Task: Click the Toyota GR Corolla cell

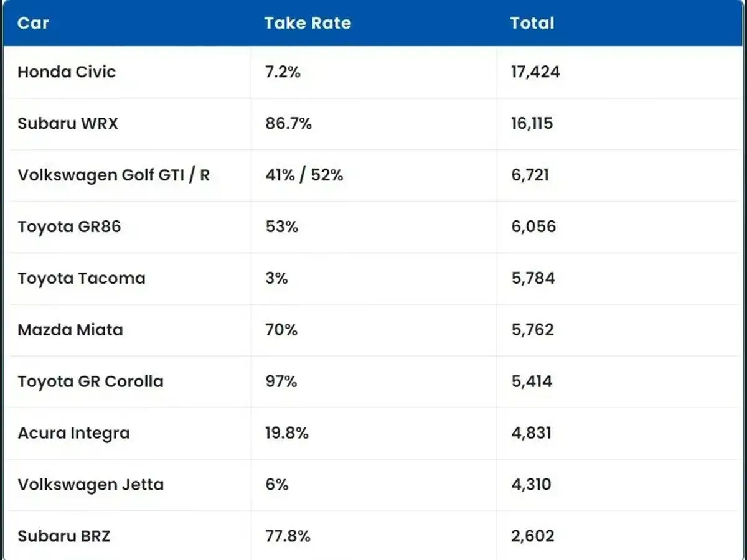Action: click(90, 381)
